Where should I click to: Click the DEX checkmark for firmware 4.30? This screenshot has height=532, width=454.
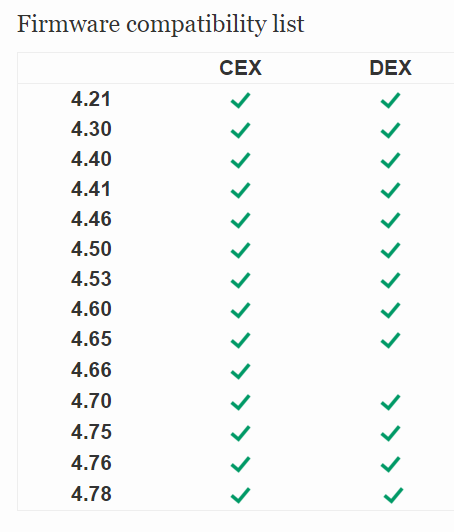pos(390,130)
